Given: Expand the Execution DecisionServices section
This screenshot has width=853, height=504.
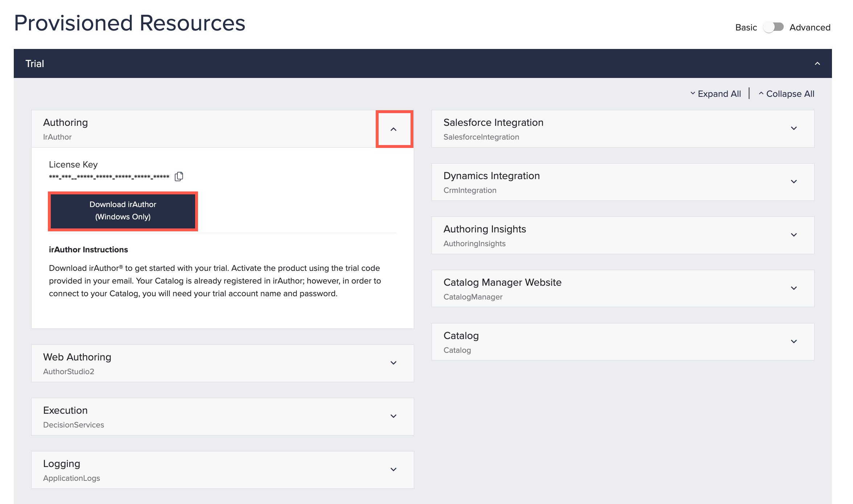Looking at the screenshot, I should [393, 416].
